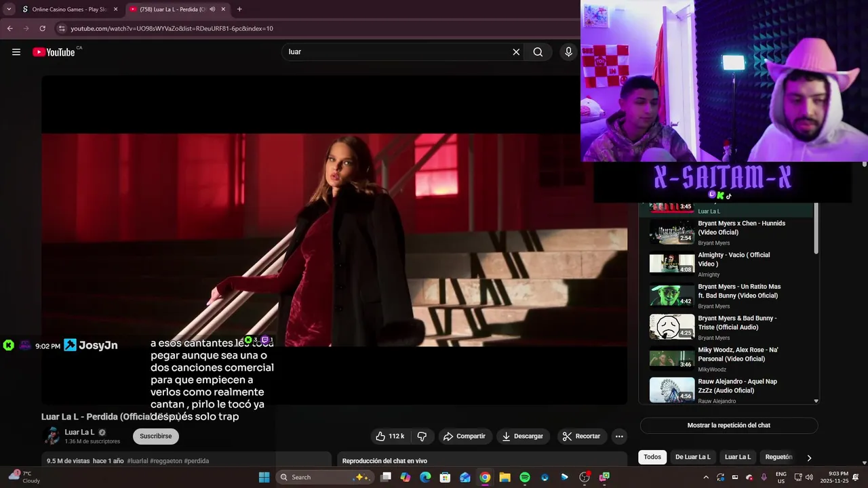Image resolution: width=868 pixels, height=488 pixels.
Task: View site information icon in address bar
Action: [62, 28]
